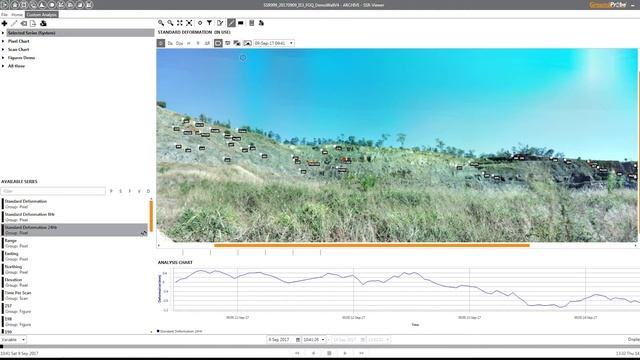Open the Variable dropdown at bottom left
640x360 pixels.
tap(13, 340)
